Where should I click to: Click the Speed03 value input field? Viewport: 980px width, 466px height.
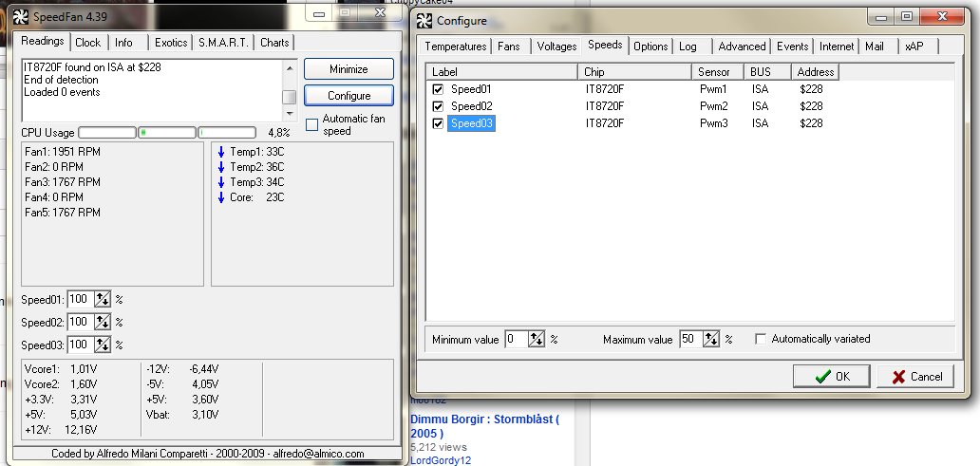click(81, 345)
